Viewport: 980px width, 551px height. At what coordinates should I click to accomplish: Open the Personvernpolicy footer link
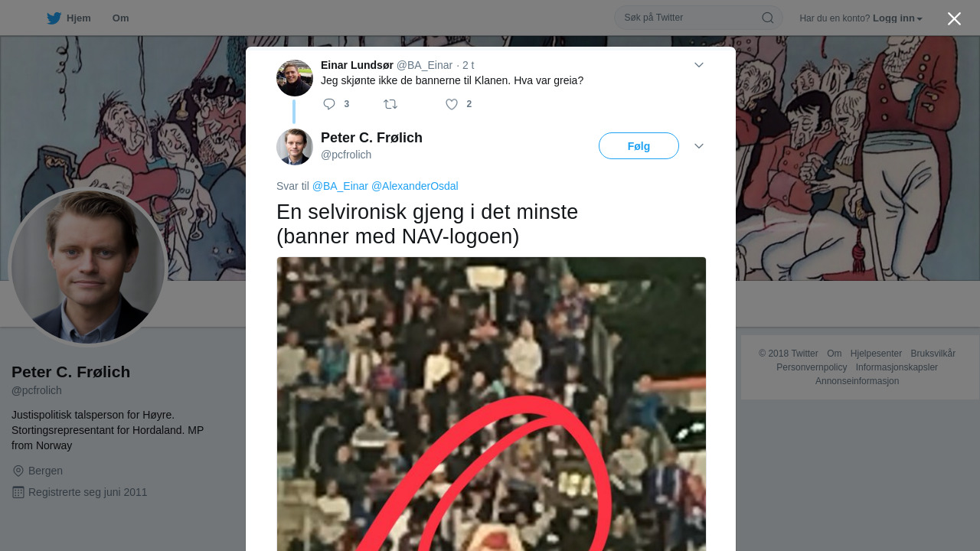click(812, 367)
